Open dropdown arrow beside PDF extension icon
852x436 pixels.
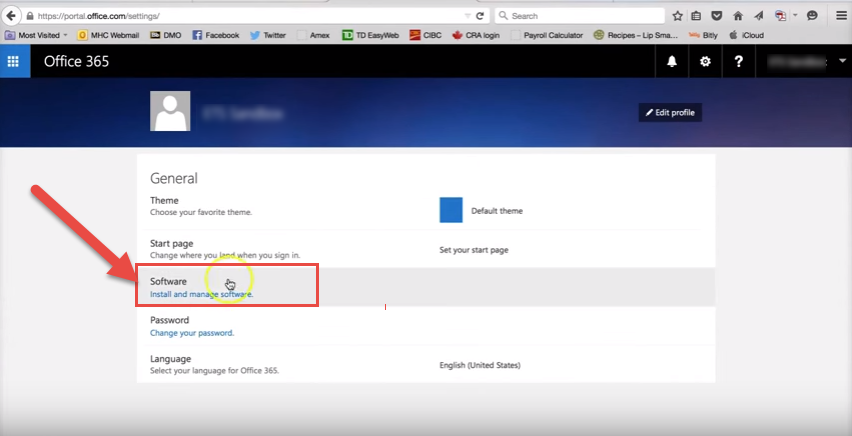coord(795,15)
